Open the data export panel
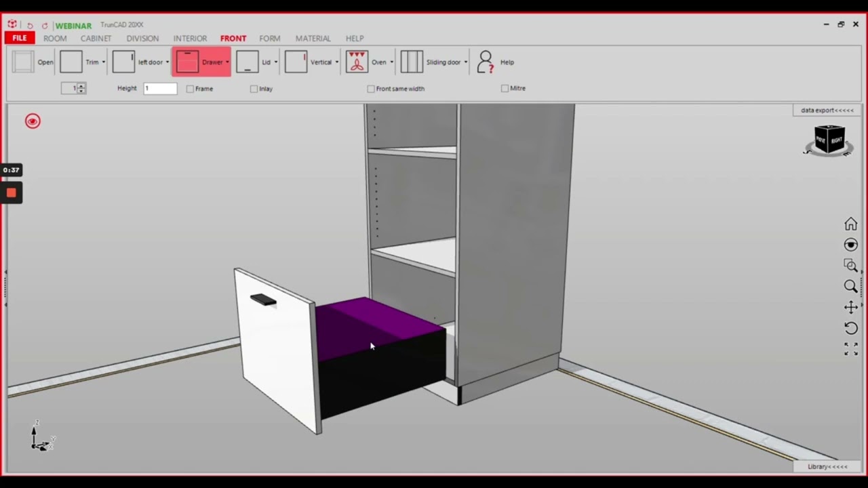868x488 pixels. 827,110
